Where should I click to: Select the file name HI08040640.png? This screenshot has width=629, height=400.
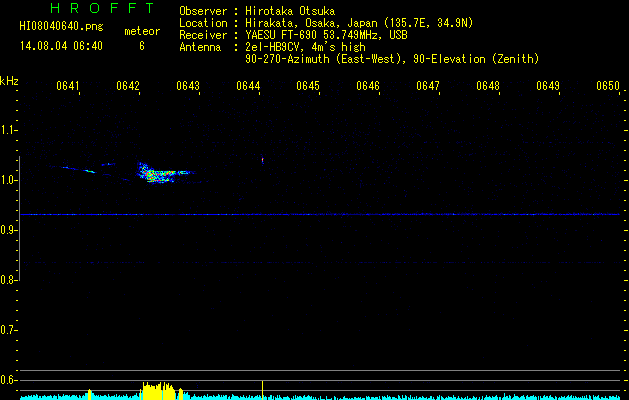pyautogui.click(x=61, y=26)
